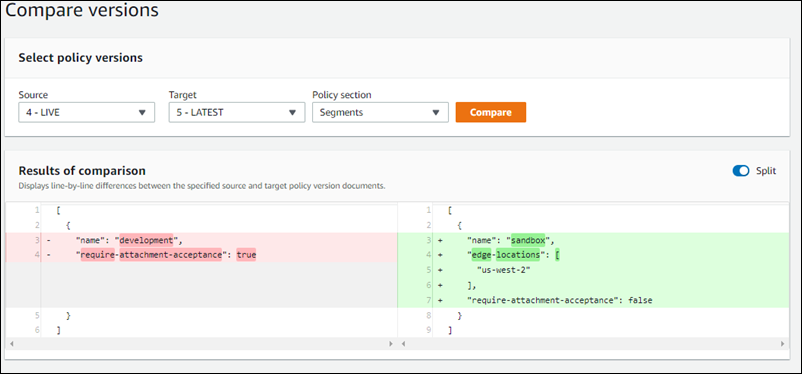The height and width of the screenshot is (374, 802).
Task: Open the Policy section dropdown
Action: [x=380, y=113]
